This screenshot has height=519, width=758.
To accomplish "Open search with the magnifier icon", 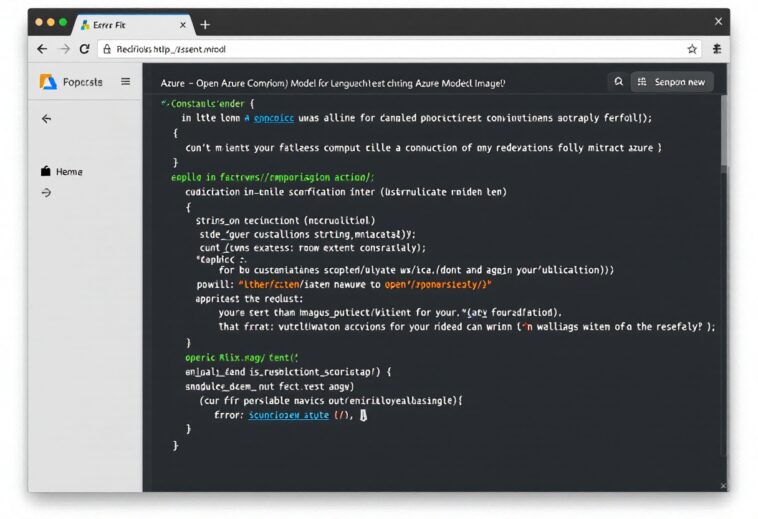I will point(618,82).
